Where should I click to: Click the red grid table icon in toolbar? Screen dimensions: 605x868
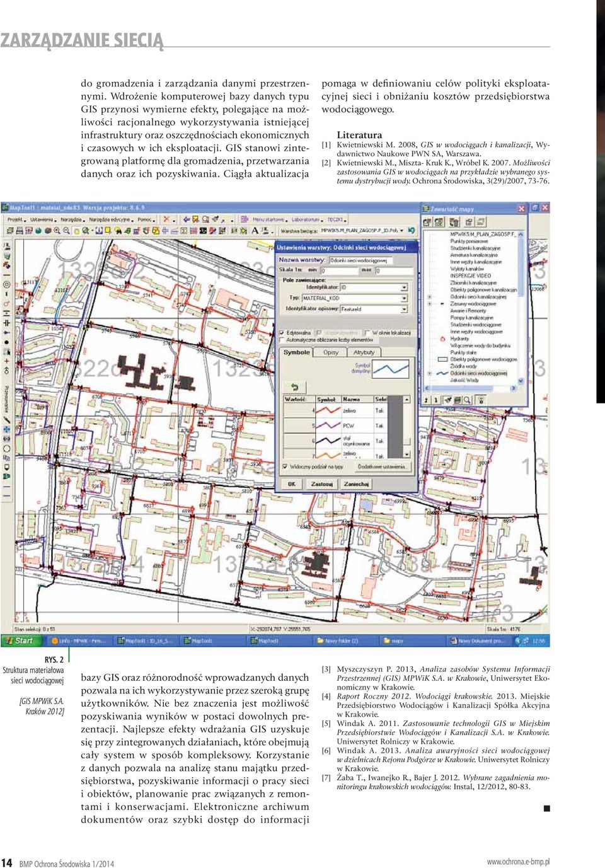tap(193, 230)
